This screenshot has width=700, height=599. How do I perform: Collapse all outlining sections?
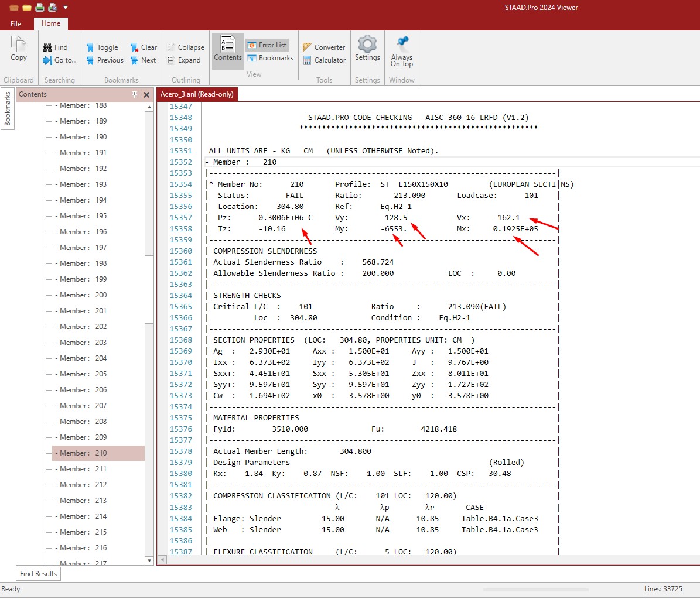186,47
